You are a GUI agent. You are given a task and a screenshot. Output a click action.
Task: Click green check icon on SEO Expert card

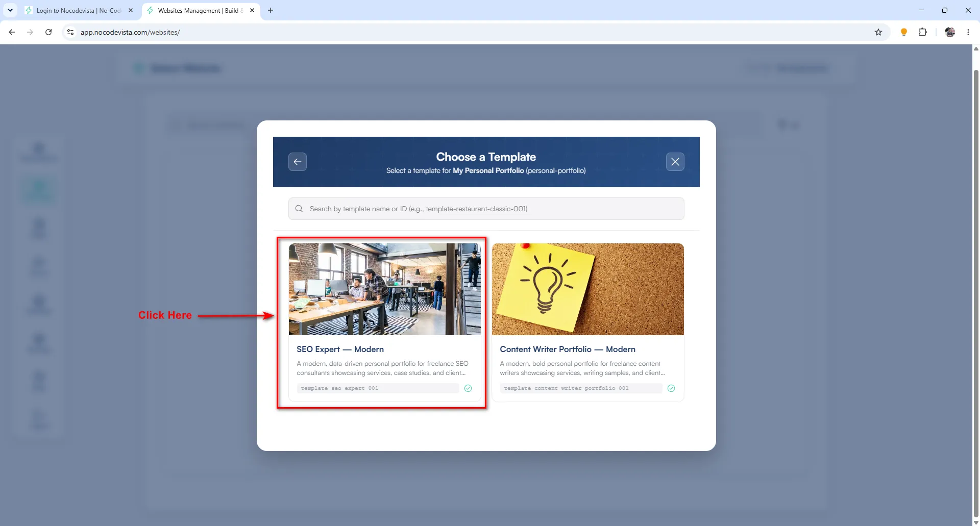[x=468, y=388]
